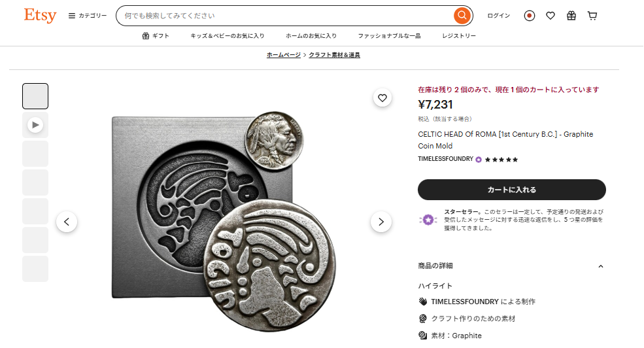Open the カテゴリー hamburger menu
The width and height of the screenshot is (644, 348).
pyautogui.click(x=88, y=16)
